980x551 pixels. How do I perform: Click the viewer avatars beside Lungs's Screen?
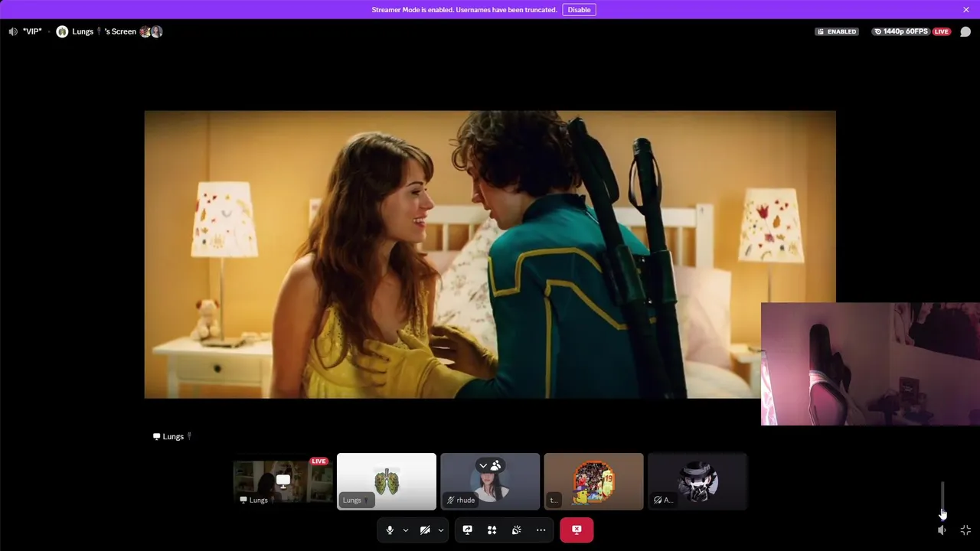click(151, 31)
